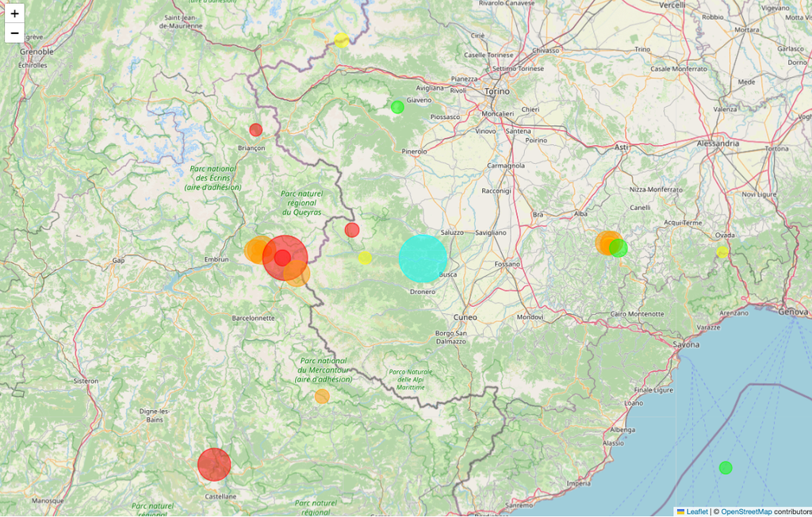
Task: Click the green circle south of Alba
Action: 620,249
